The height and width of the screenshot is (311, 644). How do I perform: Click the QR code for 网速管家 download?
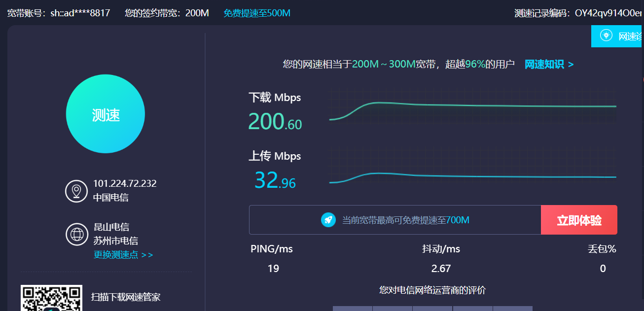(x=51, y=298)
